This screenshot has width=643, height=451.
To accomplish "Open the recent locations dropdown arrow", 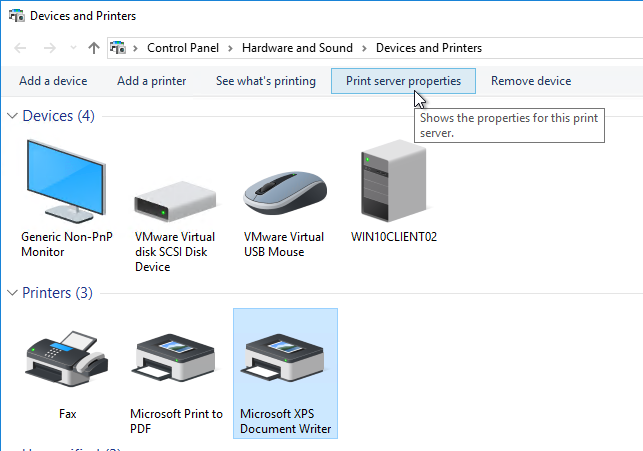I will (x=72, y=48).
